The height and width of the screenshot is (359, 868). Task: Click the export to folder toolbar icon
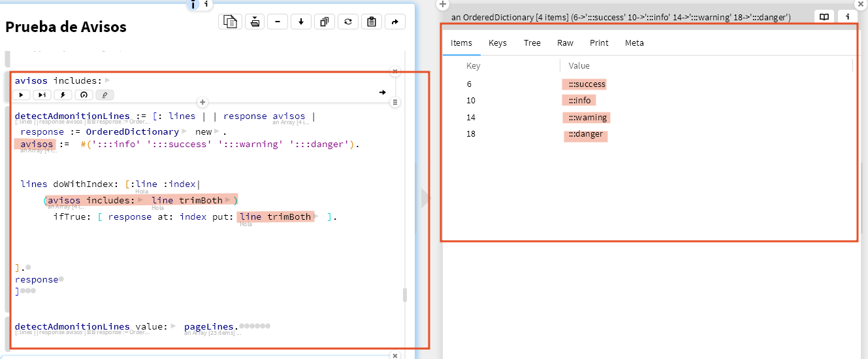tap(255, 22)
